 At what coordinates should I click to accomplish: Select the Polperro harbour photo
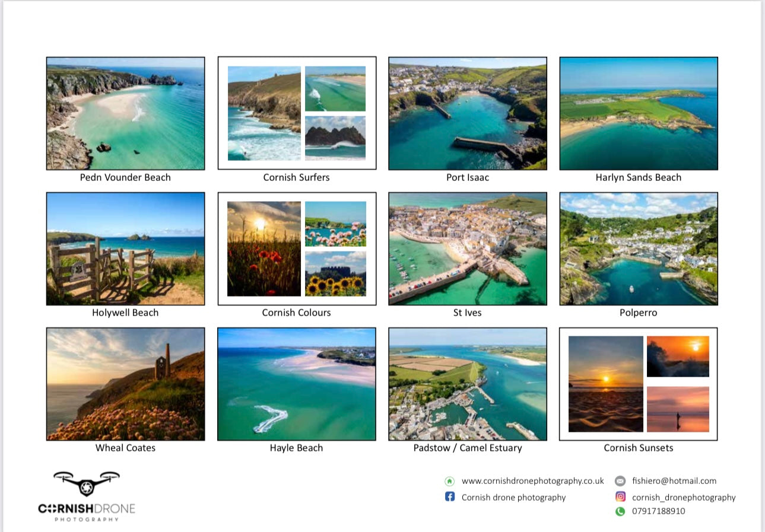pos(639,249)
